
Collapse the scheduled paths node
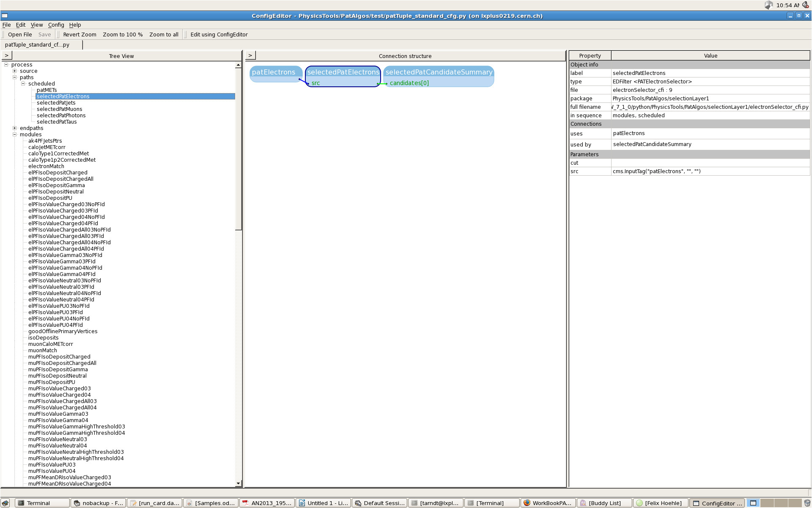(23, 84)
